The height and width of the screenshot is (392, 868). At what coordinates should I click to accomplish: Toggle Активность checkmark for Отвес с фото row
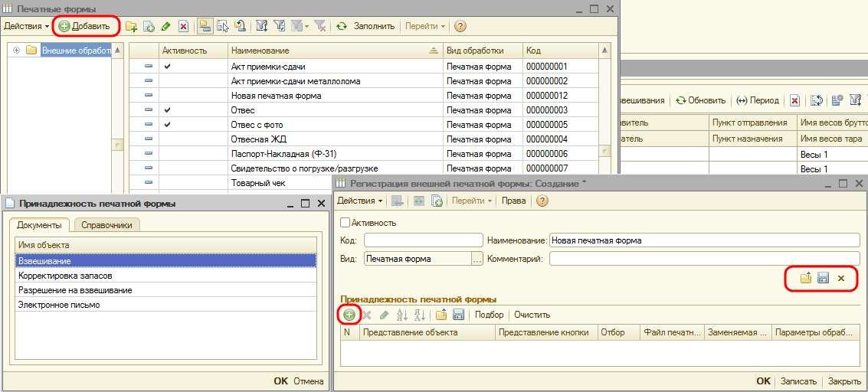[x=168, y=125]
